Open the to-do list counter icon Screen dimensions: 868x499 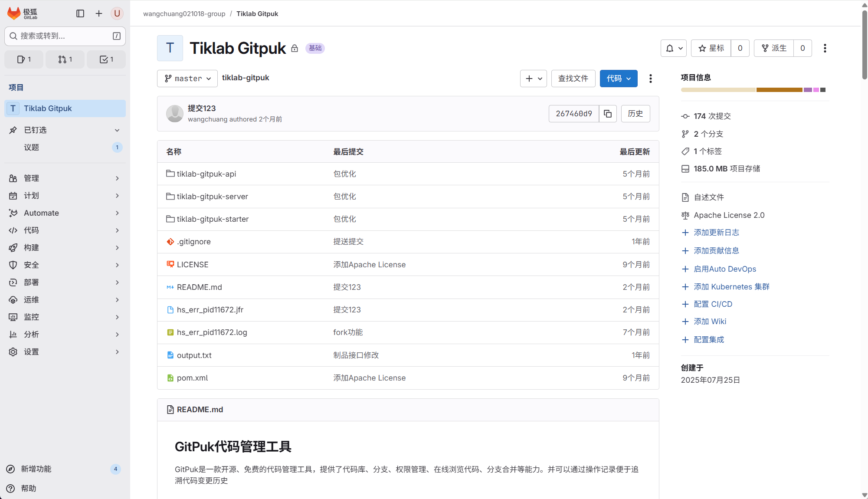(106, 59)
